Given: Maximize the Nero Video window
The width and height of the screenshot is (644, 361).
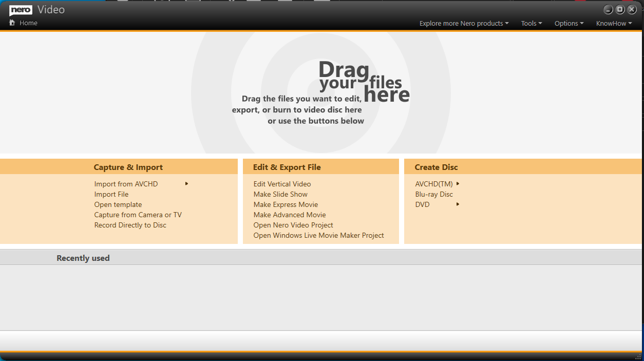Looking at the screenshot, I should (x=620, y=10).
